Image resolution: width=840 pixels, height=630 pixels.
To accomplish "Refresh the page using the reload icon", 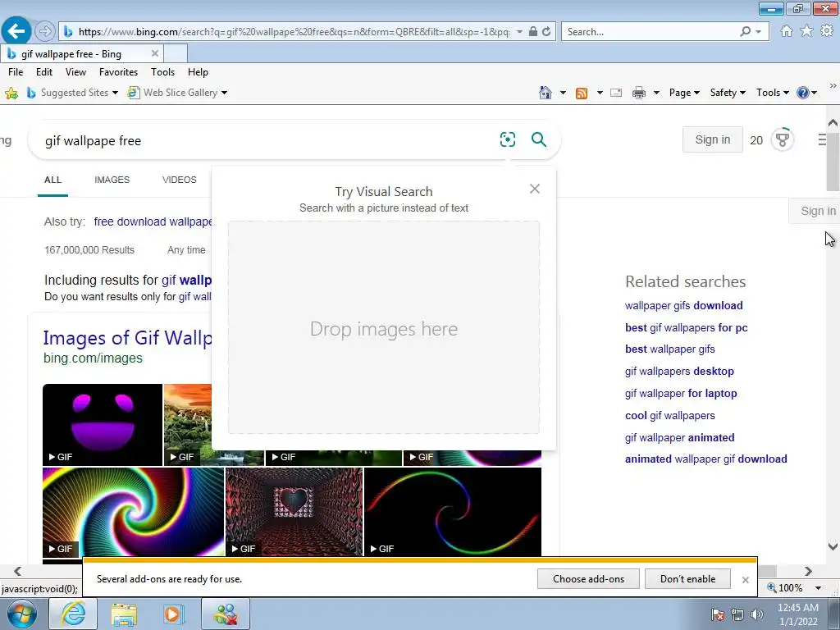I will point(546,32).
